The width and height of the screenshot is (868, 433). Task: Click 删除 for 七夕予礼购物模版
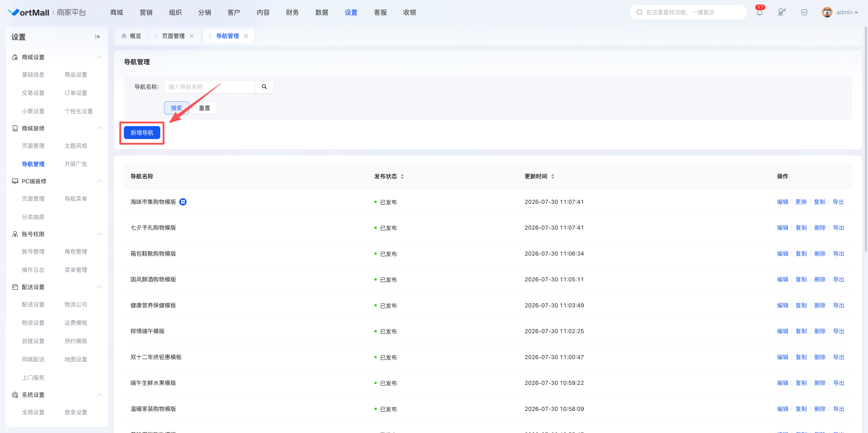[x=819, y=228]
